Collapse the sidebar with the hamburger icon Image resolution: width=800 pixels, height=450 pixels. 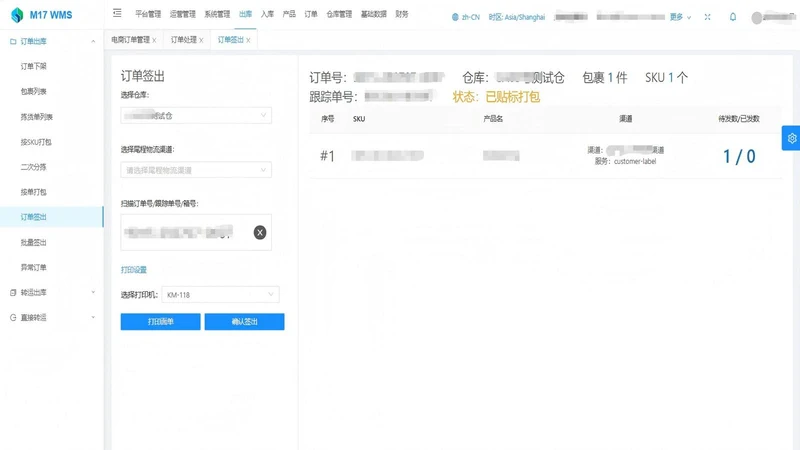click(x=117, y=13)
